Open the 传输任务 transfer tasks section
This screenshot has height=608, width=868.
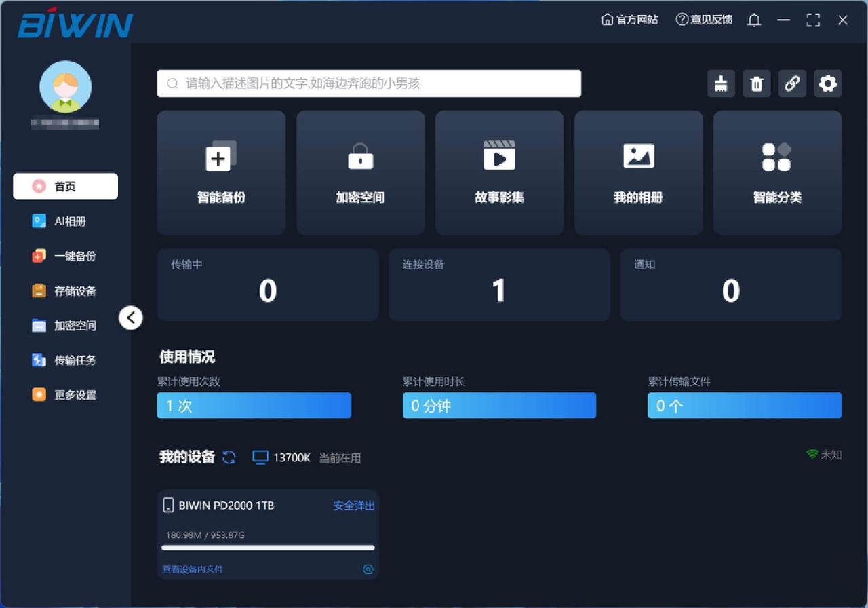coord(65,360)
